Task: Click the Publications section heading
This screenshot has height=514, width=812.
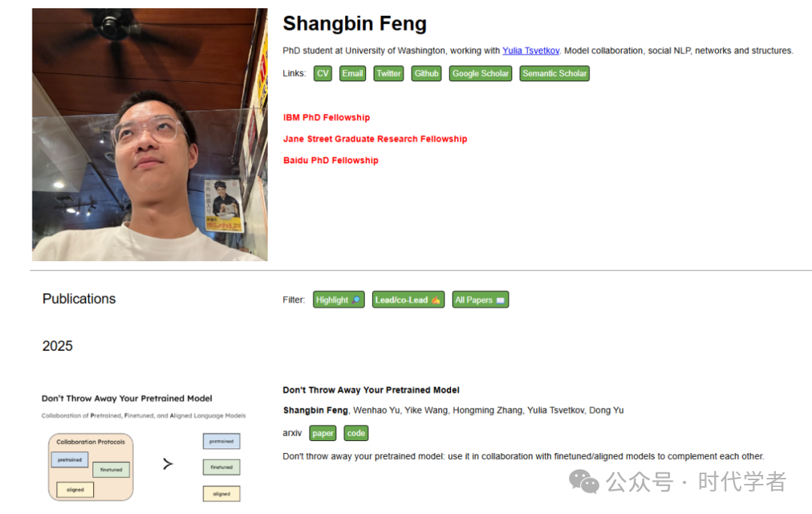Action: [x=79, y=299]
